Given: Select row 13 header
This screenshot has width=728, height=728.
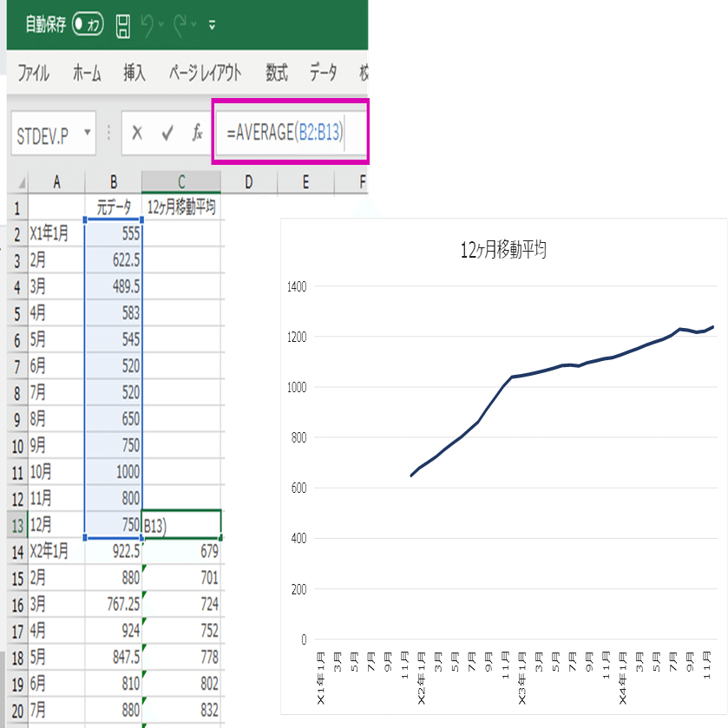Looking at the screenshot, I should point(17,525).
